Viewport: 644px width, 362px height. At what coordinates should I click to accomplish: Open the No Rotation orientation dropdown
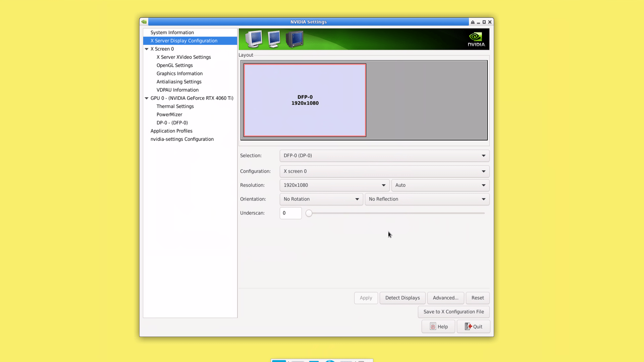click(x=321, y=199)
